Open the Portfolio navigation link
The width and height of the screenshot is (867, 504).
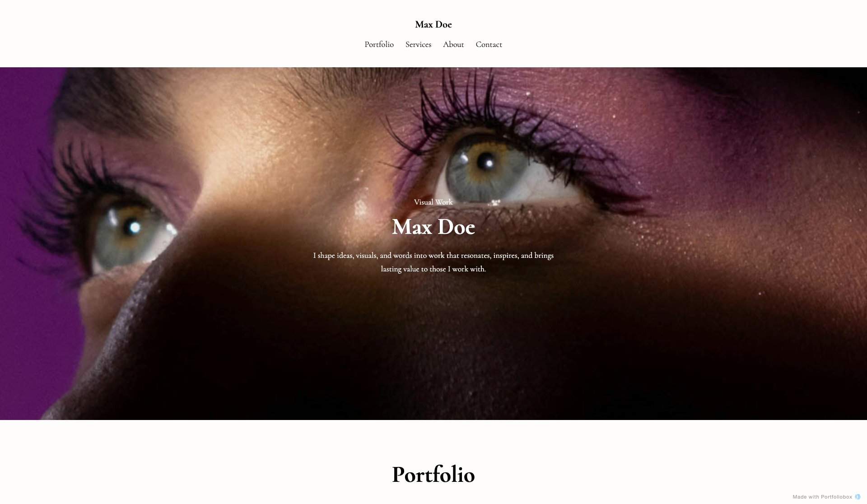(x=379, y=44)
